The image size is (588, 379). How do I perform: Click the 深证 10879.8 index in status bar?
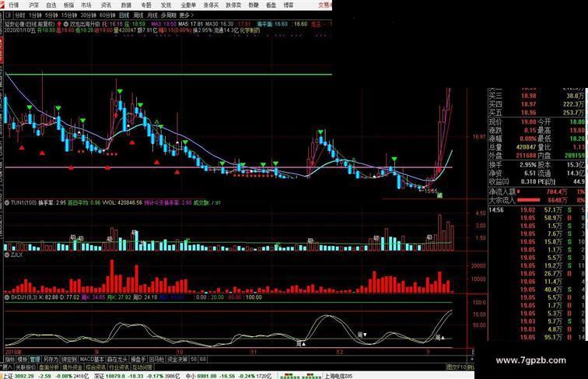[x=110, y=376]
